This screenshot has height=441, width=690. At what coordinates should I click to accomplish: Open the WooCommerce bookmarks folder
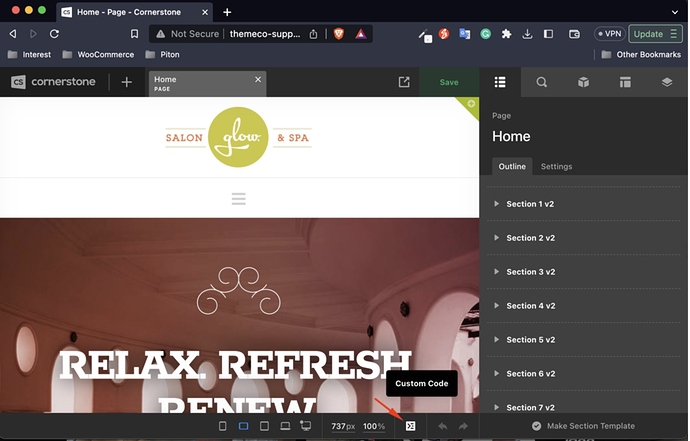pyautogui.click(x=98, y=55)
